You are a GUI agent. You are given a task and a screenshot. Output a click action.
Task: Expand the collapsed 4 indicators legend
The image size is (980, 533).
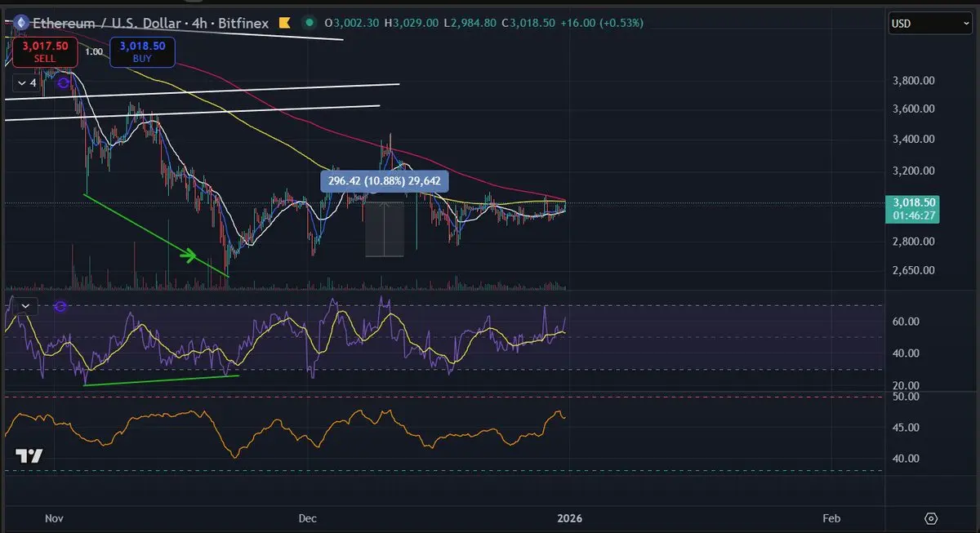pyautogui.click(x=25, y=82)
